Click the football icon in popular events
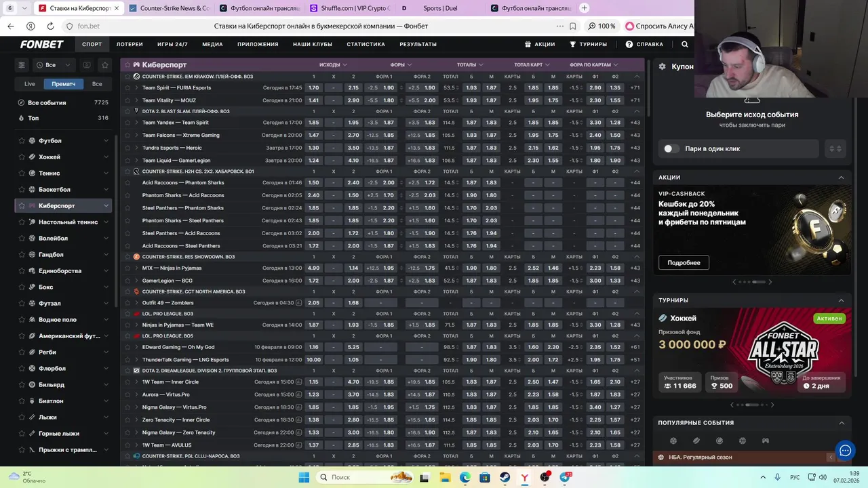The image size is (868, 488). [x=673, y=441]
